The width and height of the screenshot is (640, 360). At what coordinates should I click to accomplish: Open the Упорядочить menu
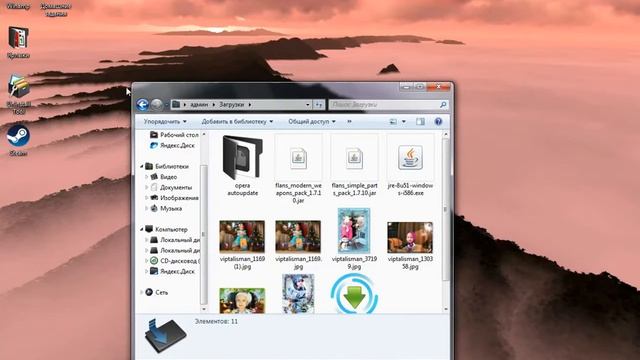(x=165, y=121)
